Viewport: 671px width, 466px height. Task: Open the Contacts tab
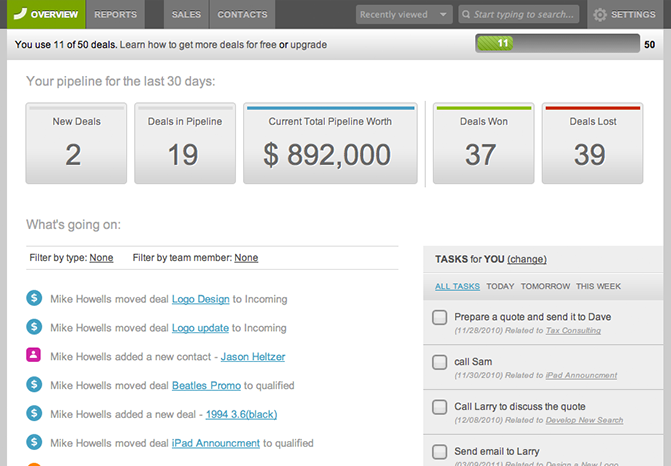(x=242, y=15)
